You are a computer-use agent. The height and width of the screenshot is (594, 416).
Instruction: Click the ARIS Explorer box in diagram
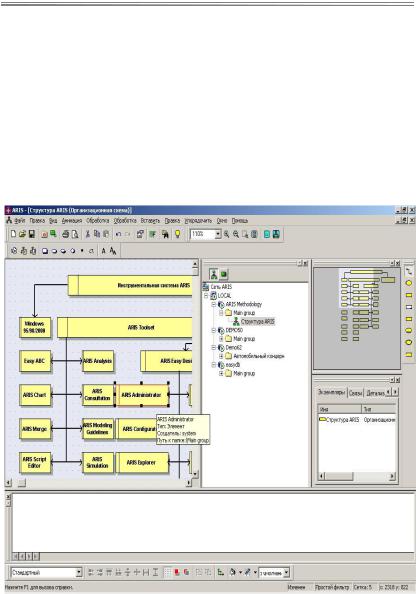[142, 462]
